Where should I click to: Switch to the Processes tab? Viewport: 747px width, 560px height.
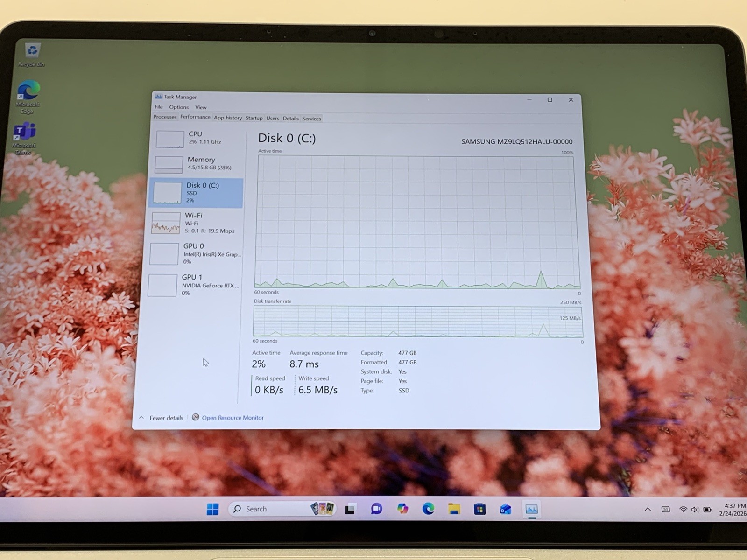pos(165,117)
